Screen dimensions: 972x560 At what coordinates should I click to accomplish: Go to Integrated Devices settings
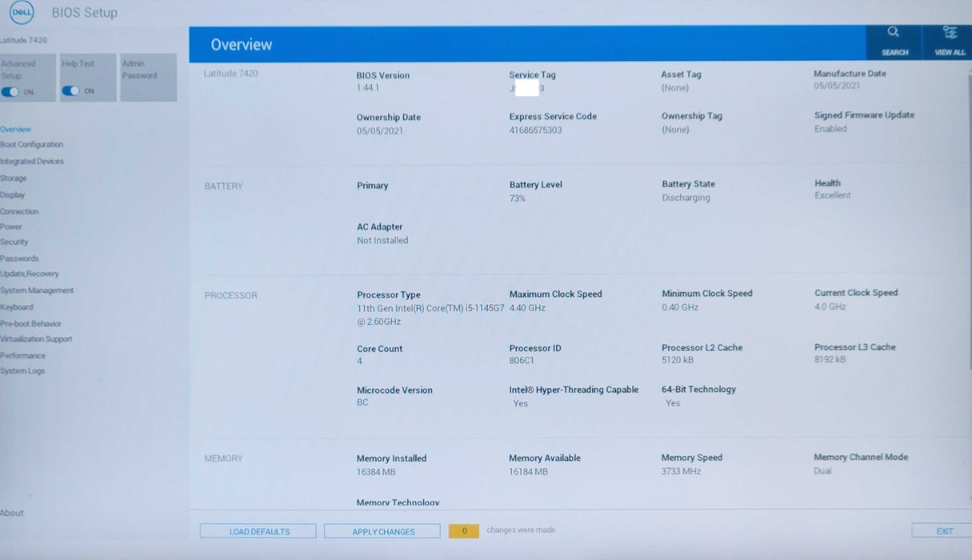[x=32, y=162]
